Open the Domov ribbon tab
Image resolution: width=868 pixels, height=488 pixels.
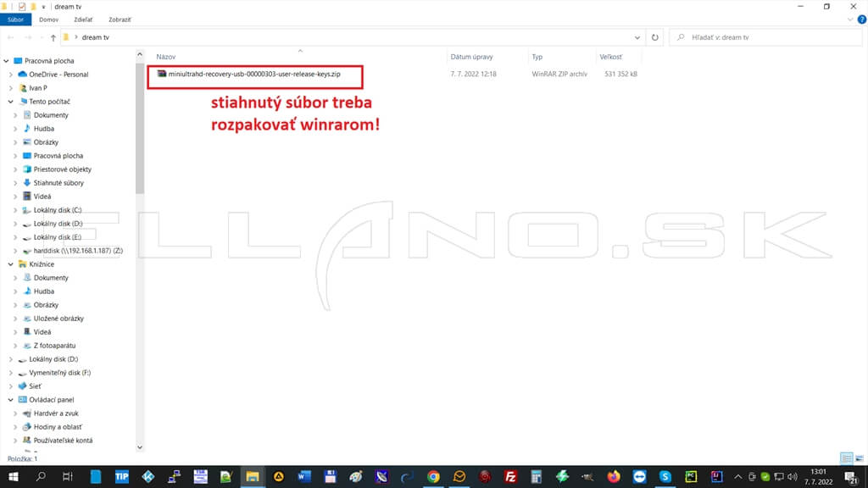coord(48,19)
